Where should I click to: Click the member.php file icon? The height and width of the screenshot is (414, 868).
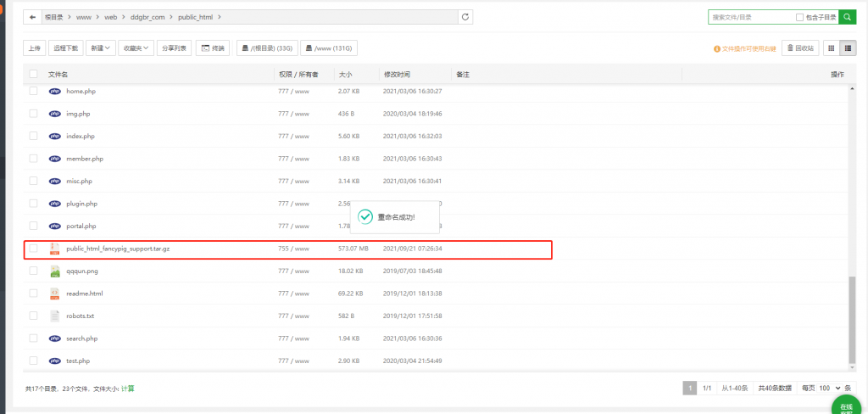(x=55, y=159)
